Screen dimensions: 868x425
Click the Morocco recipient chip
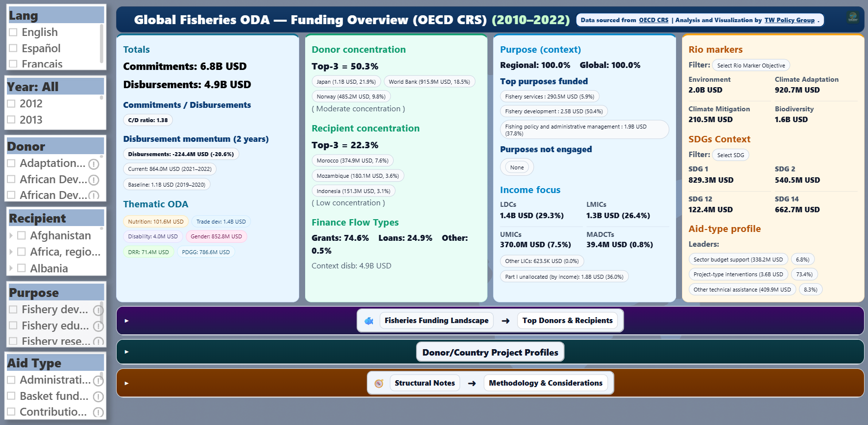tap(352, 161)
